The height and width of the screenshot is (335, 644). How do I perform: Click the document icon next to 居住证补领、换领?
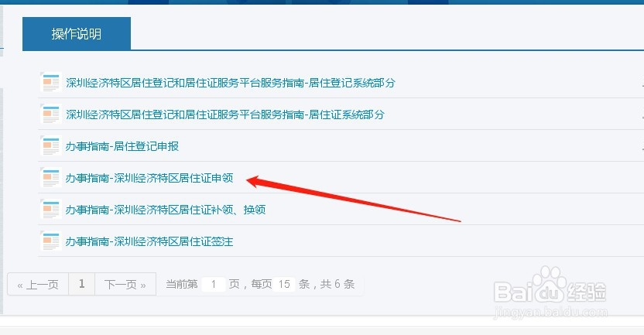click(x=51, y=210)
